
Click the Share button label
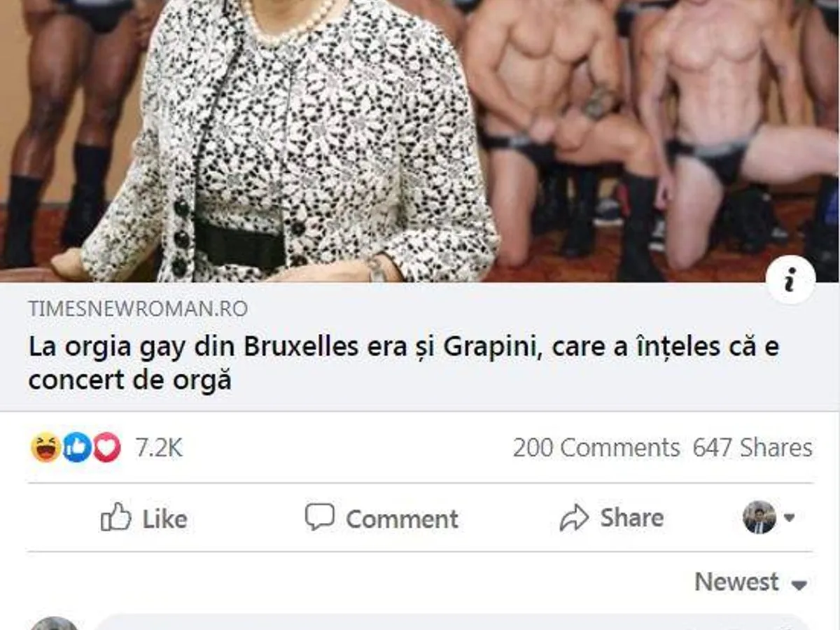tap(631, 518)
